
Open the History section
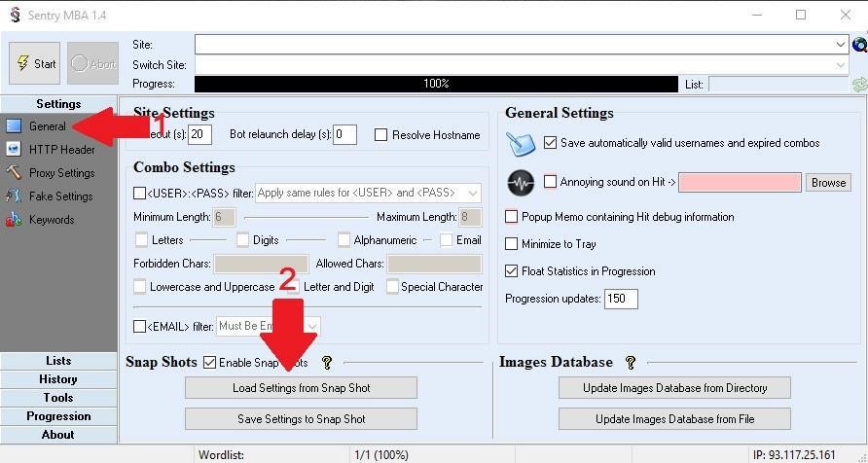58,379
